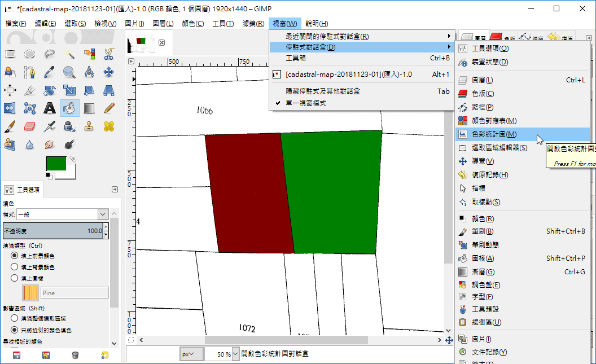Activate the Eraser tool
The height and width of the screenshot is (364, 596).
tap(29, 126)
